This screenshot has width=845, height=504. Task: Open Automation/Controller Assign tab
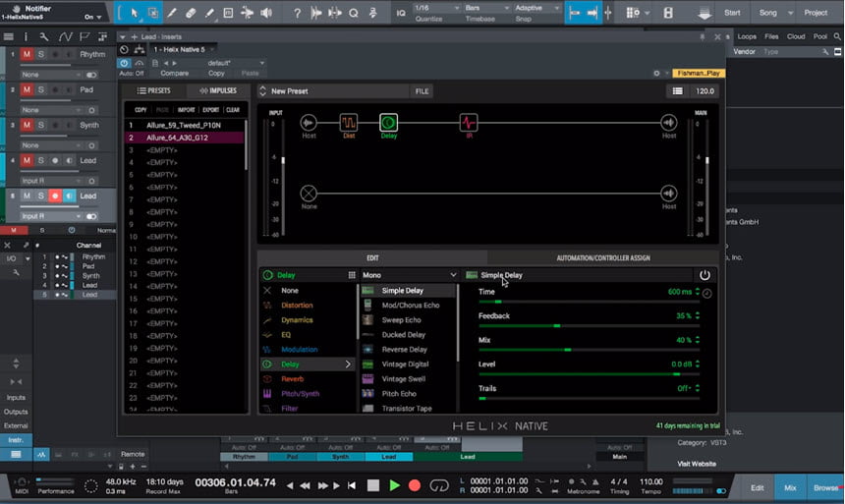[603, 258]
